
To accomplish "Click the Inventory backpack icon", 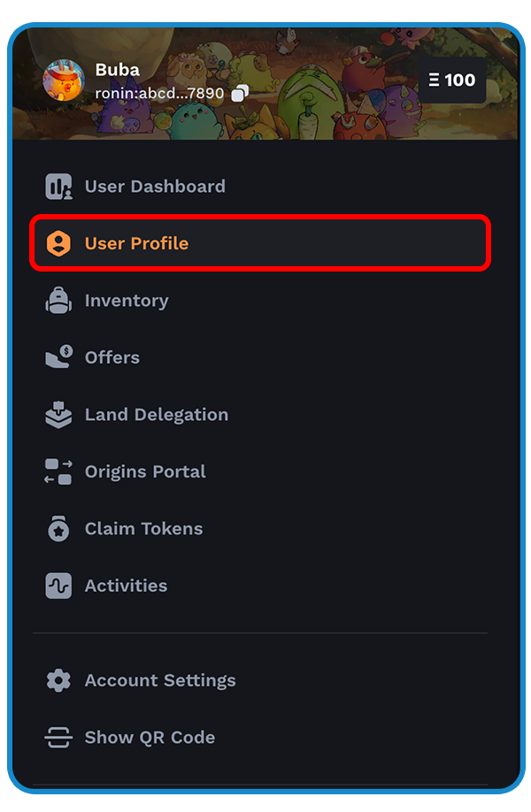I will point(58,301).
